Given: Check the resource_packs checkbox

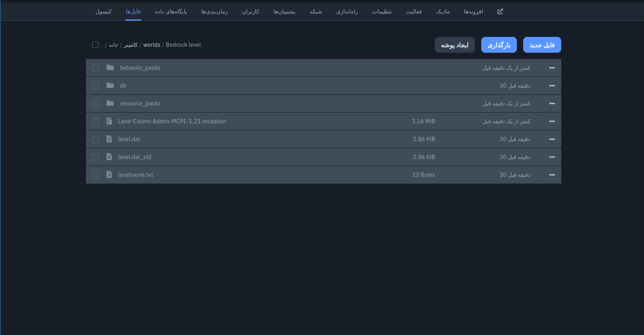Looking at the screenshot, I should [95, 104].
